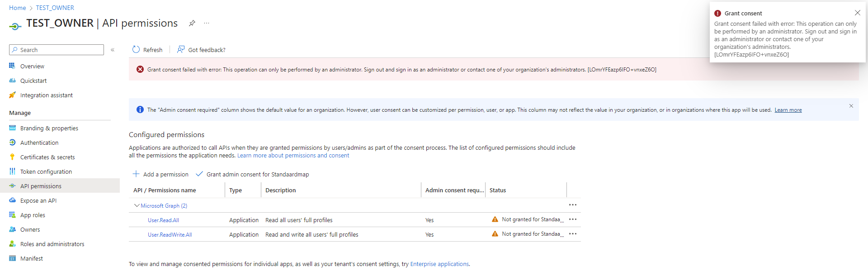Click the Token configuration icon

[x=12, y=171]
